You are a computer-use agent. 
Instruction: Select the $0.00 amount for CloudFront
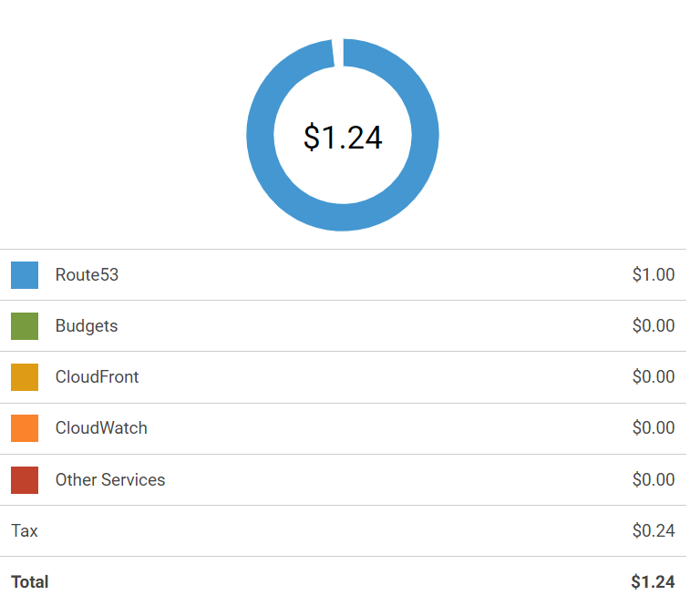pyautogui.click(x=653, y=377)
